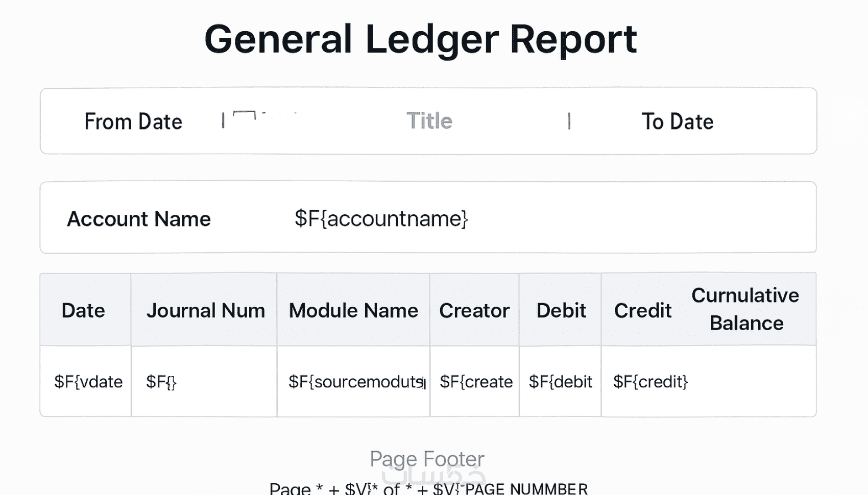Click the Date column header
Image resolution: width=868 pixels, height=495 pixels.
point(83,311)
